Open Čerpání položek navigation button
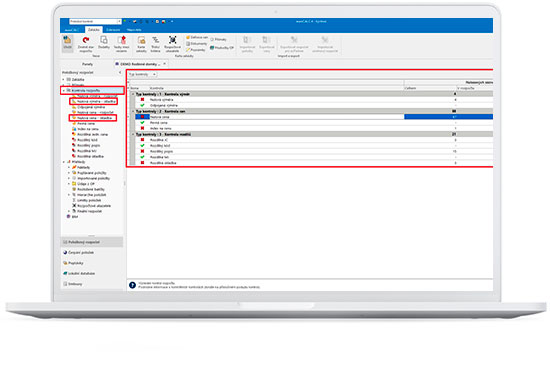The height and width of the screenshot is (382, 550). click(92, 253)
